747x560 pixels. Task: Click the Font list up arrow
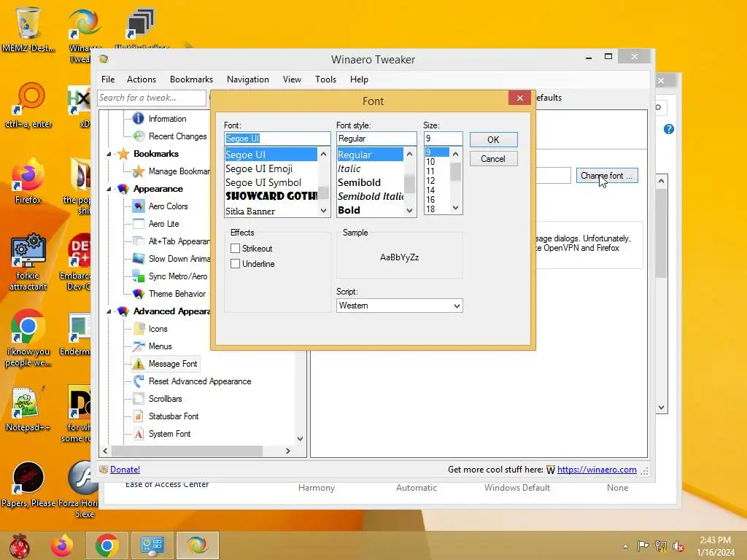click(x=323, y=154)
